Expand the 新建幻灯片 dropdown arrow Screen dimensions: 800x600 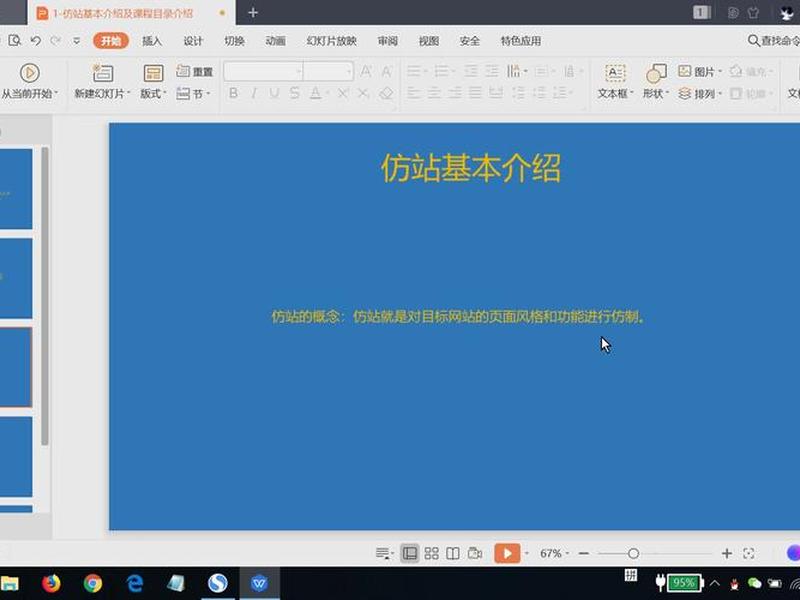point(129,94)
